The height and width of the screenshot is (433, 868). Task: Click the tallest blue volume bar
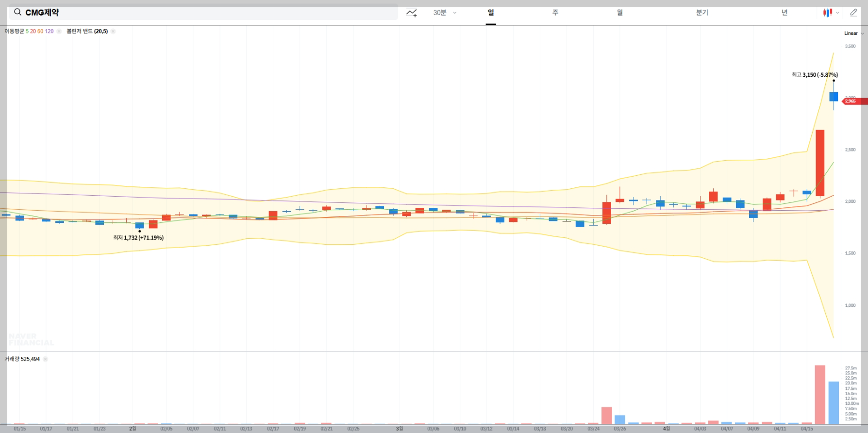pos(834,403)
